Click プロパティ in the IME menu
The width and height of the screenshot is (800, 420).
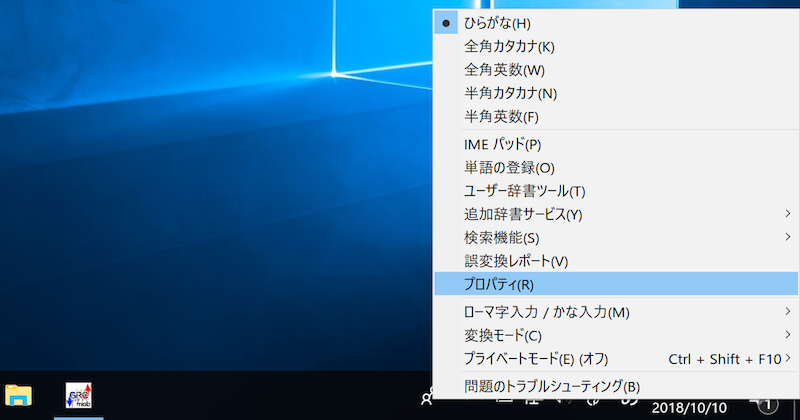tap(499, 285)
